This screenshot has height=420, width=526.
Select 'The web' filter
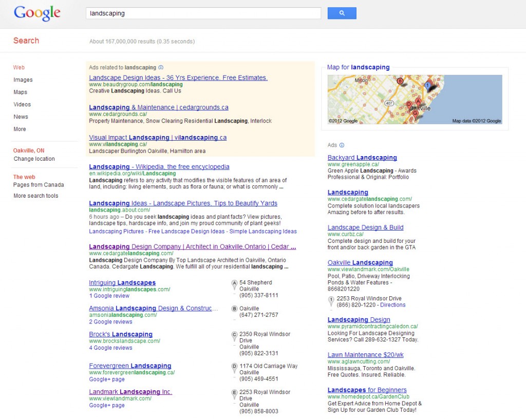tap(24, 177)
